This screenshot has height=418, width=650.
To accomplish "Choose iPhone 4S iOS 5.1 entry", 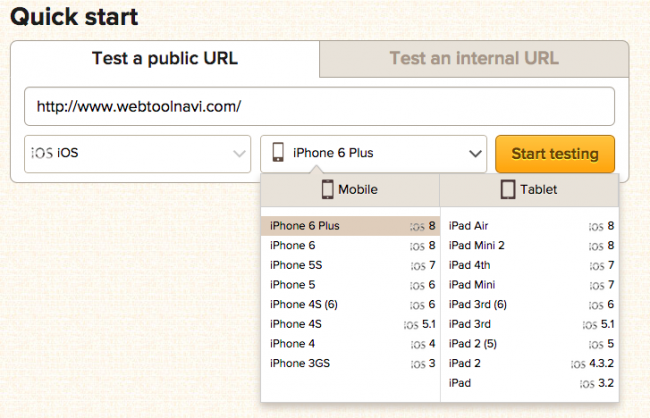I will (350, 324).
